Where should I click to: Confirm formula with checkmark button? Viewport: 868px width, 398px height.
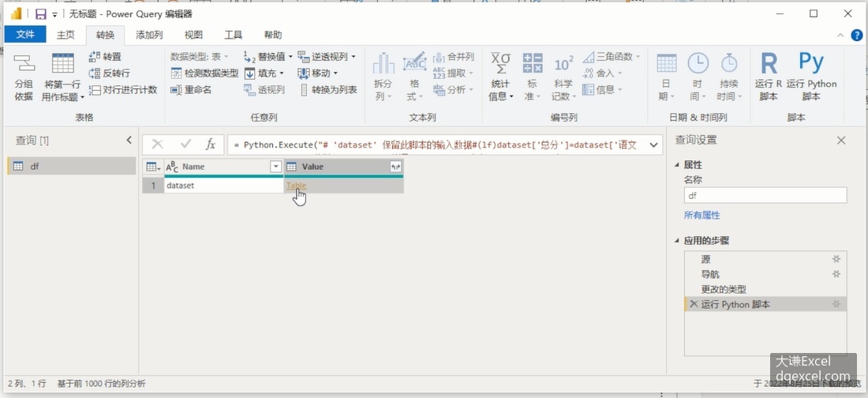[185, 145]
